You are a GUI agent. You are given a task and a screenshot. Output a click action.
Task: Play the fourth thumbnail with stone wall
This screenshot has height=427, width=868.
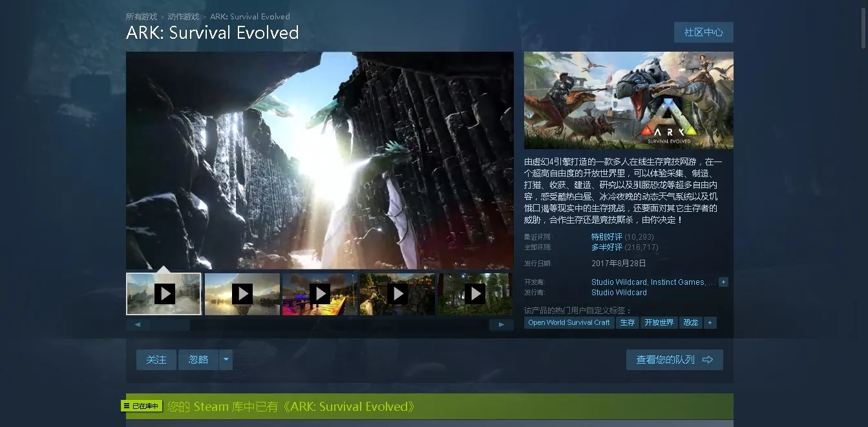tap(397, 294)
